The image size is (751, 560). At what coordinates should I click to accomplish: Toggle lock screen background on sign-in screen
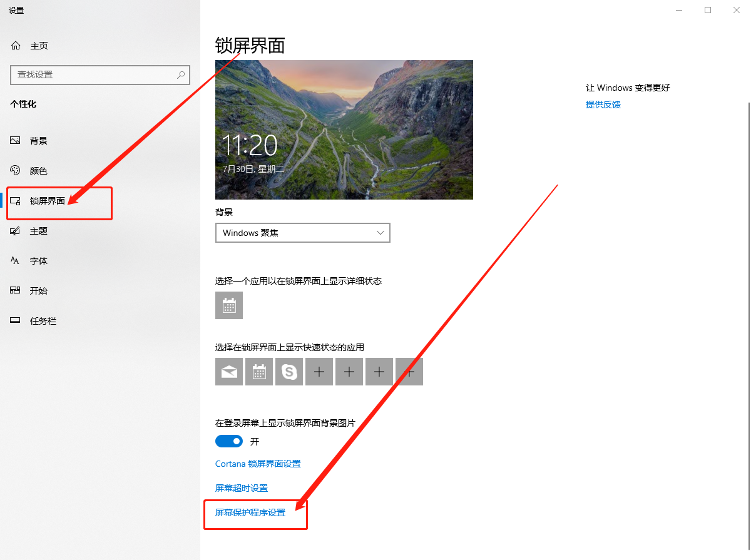pyautogui.click(x=228, y=440)
